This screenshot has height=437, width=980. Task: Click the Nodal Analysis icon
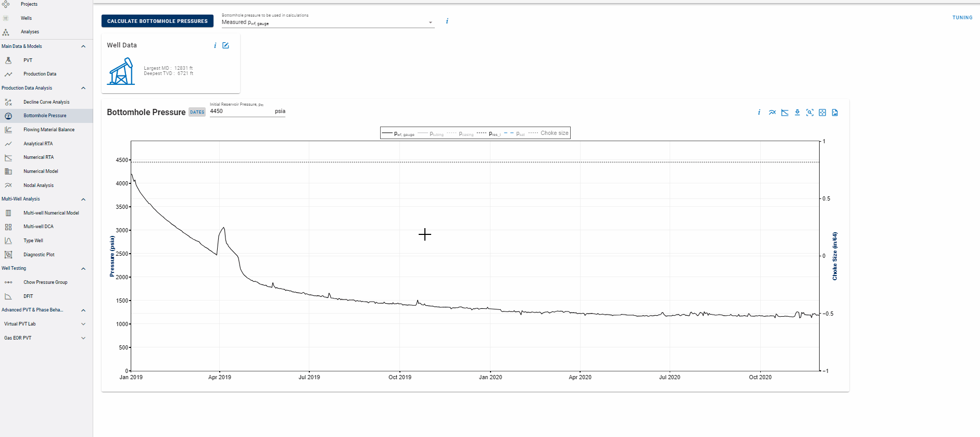8,185
